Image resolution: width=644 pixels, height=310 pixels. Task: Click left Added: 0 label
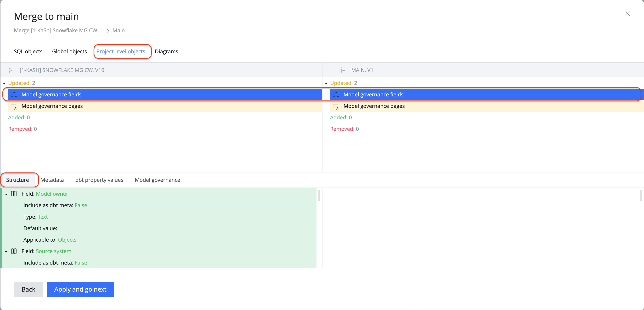(x=19, y=117)
